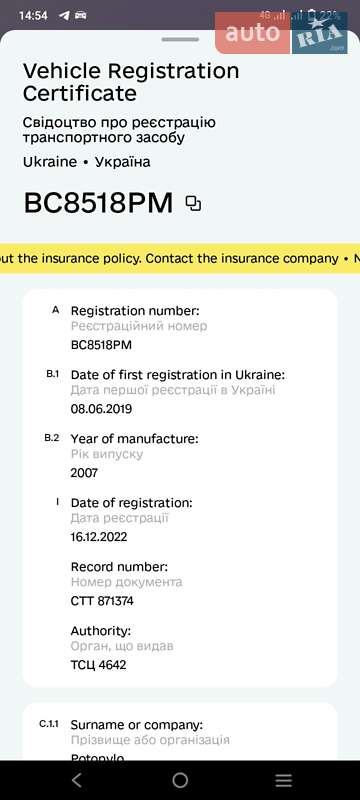
Task: Tap the Telegram notification icon in status bar
Action: [64, 15]
